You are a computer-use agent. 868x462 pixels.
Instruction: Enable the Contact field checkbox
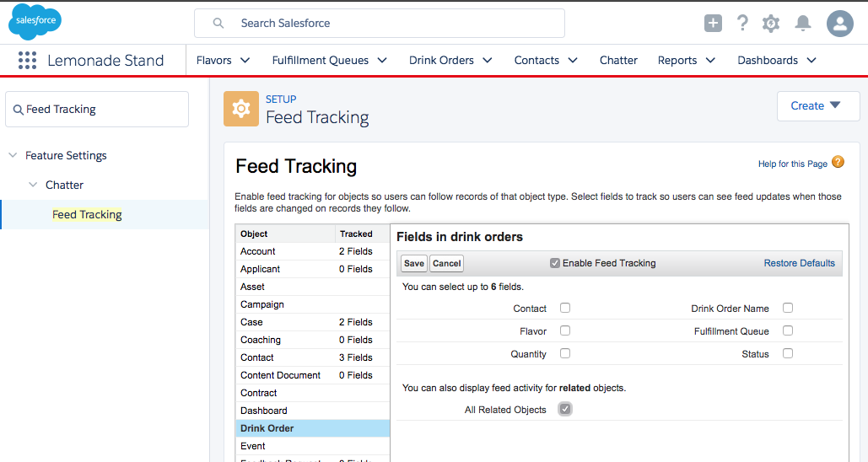tap(565, 309)
